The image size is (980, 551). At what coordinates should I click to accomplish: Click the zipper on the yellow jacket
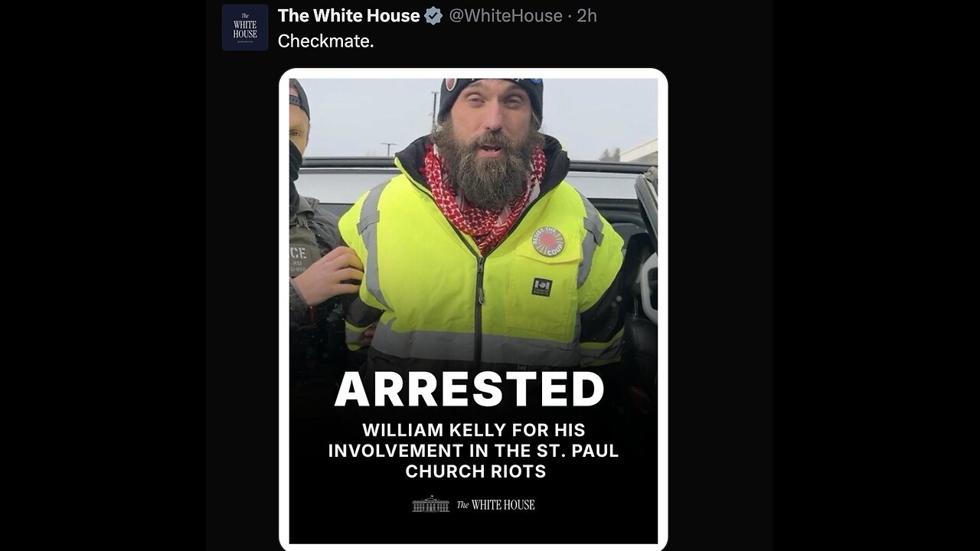point(479,306)
